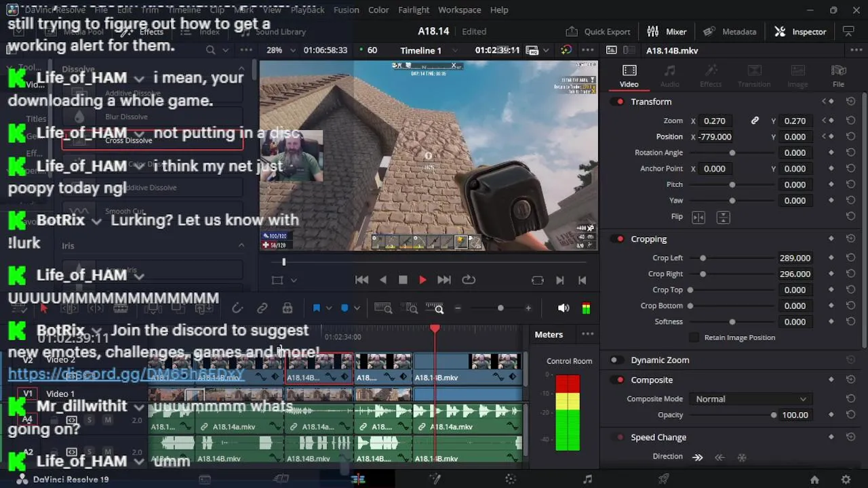
Task: Add a blue flag to clip
Action: pyautogui.click(x=316, y=308)
